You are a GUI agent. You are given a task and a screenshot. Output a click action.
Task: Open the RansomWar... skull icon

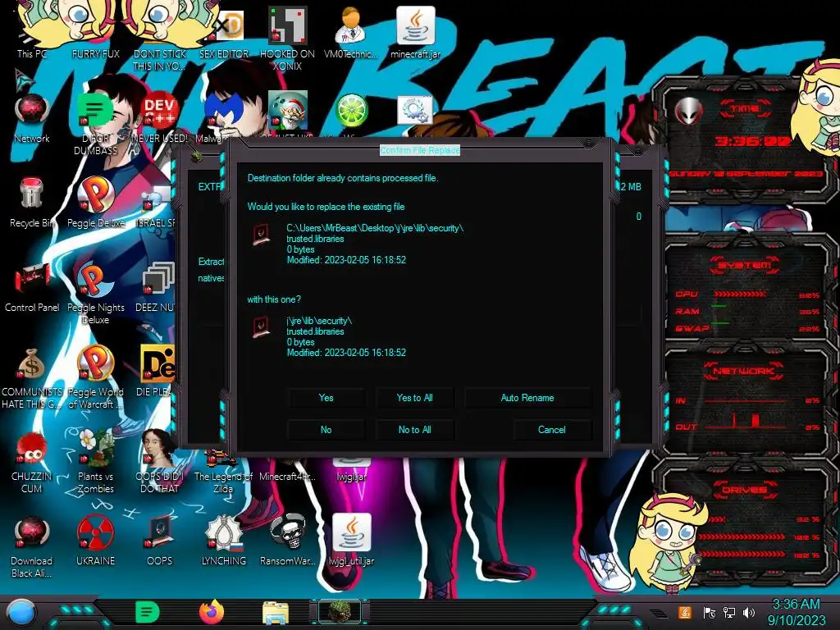click(x=288, y=541)
